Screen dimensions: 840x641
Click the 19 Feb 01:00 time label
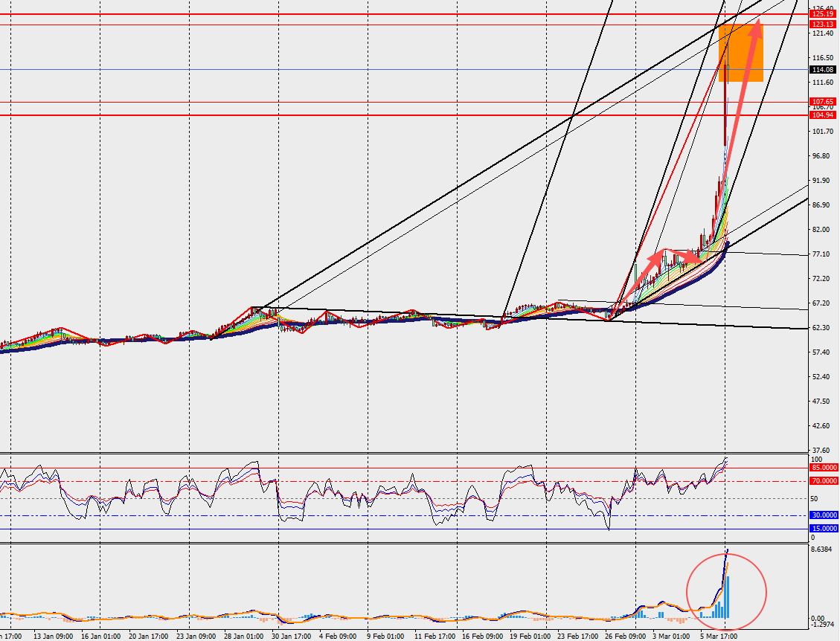click(x=529, y=637)
